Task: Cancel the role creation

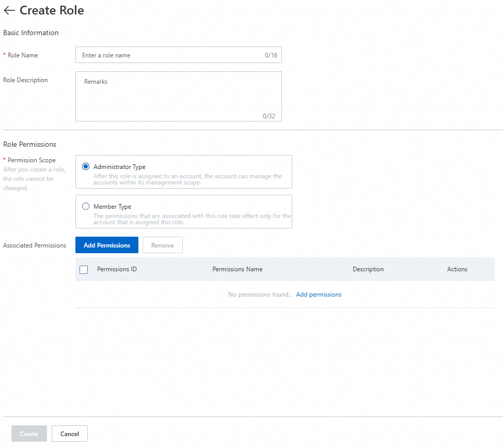Action: (x=70, y=434)
